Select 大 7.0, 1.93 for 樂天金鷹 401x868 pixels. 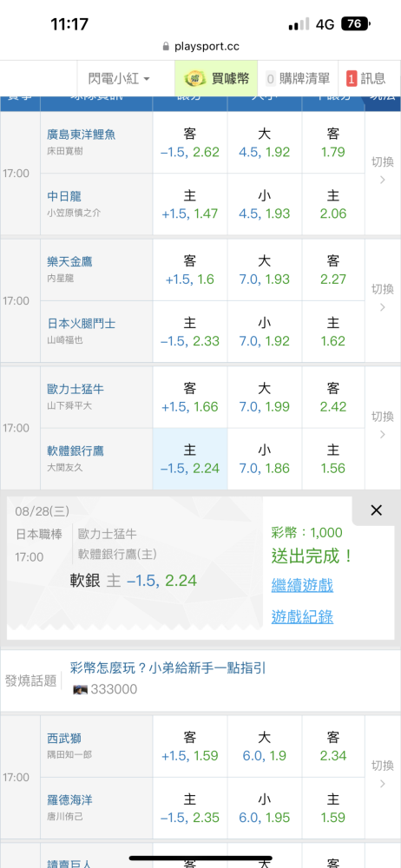tap(264, 270)
